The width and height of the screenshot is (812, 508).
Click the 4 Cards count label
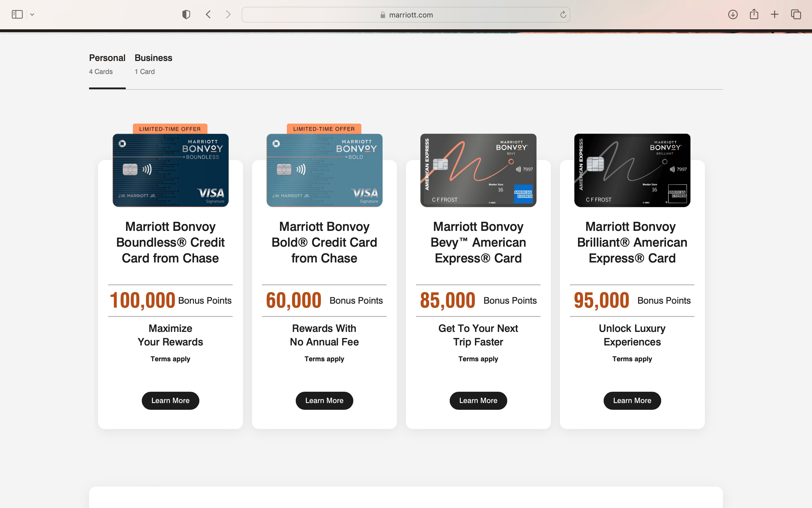tap(101, 72)
